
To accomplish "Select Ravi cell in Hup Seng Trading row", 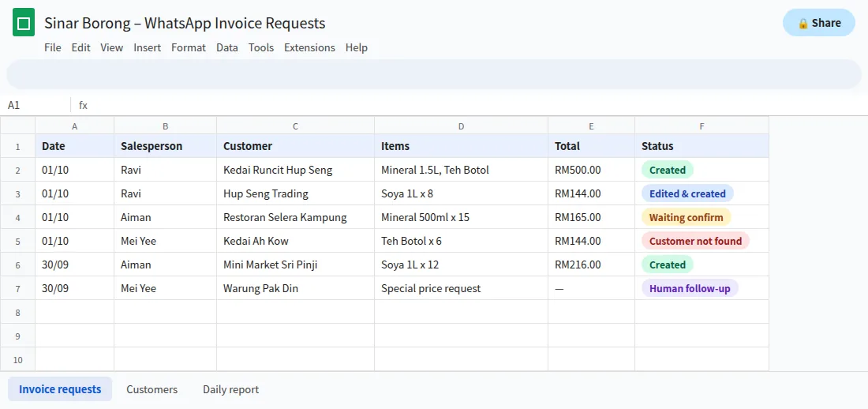I will [166, 193].
